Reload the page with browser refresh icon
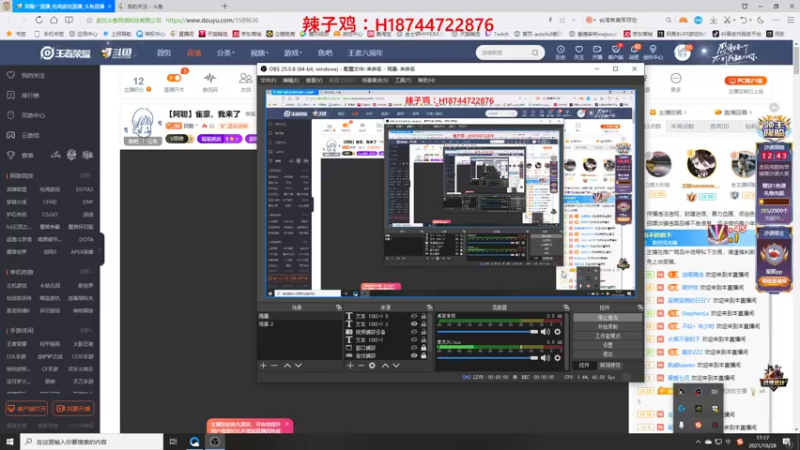The height and width of the screenshot is (450, 800). pyautogui.click(x=39, y=20)
